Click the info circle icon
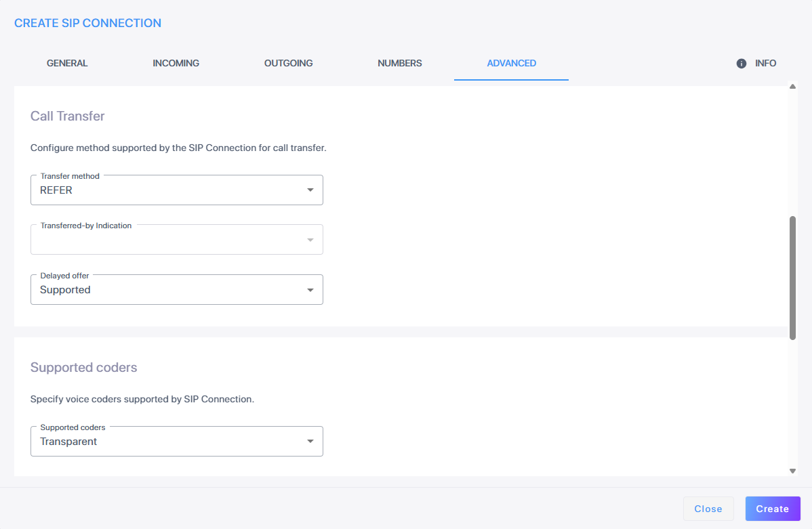Screen dimensions: 812x529 coord(742,64)
